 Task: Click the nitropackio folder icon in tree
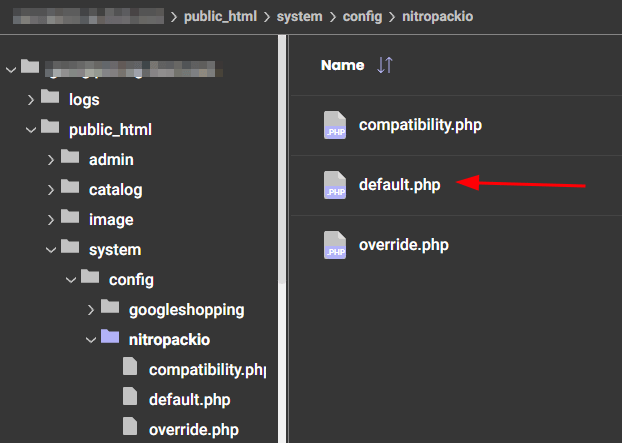pyautogui.click(x=109, y=339)
